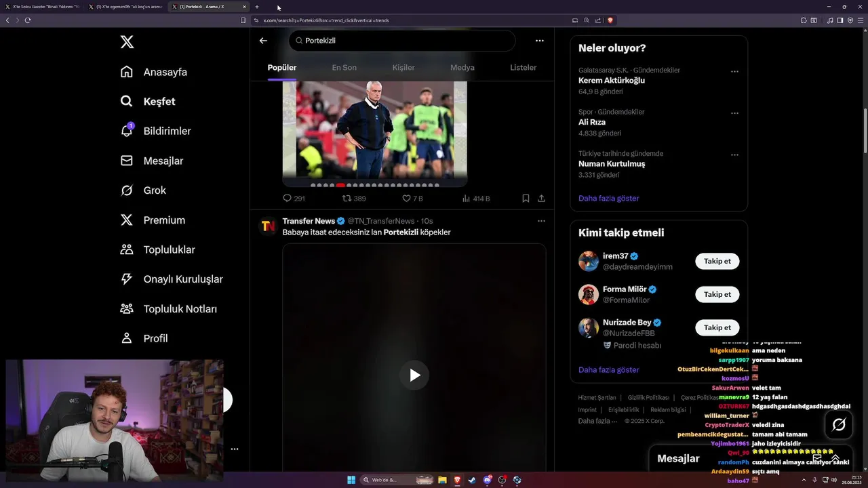Go to Keşfet explore page
Image resolution: width=868 pixels, height=488 pixels.
point(148,102)
